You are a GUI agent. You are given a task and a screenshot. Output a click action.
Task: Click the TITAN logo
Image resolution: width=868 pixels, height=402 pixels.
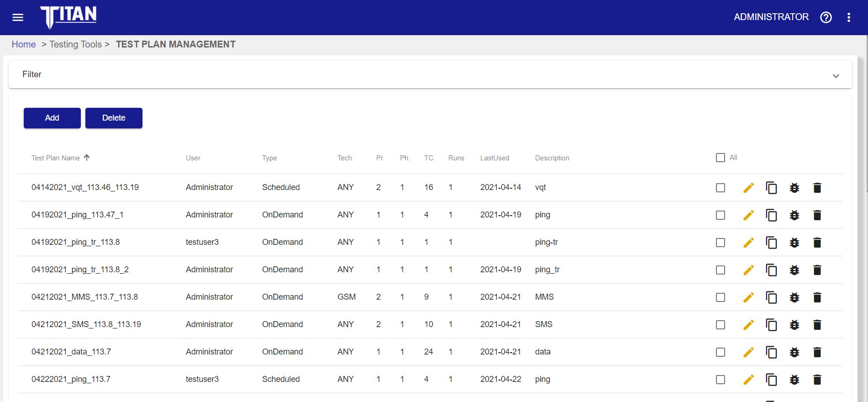point(68,17)
